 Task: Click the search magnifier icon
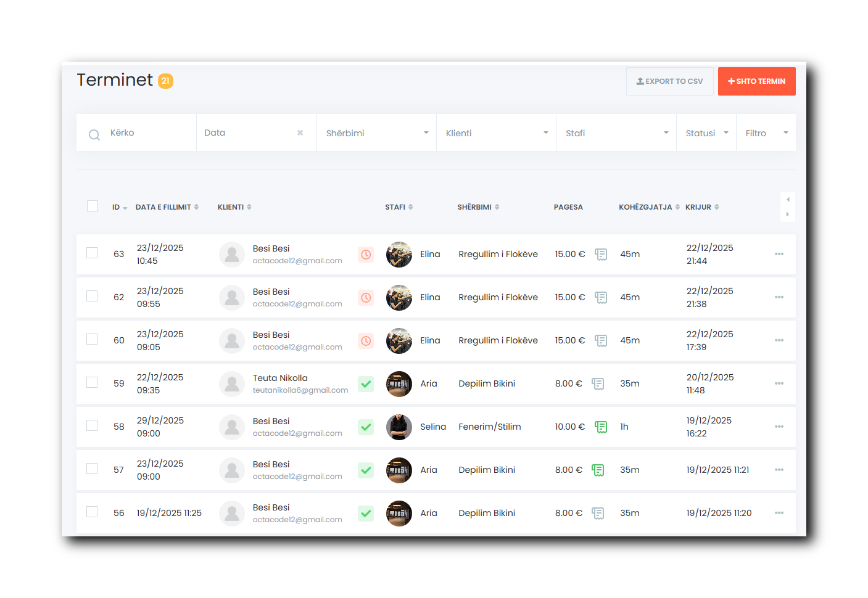pos(94,134)
